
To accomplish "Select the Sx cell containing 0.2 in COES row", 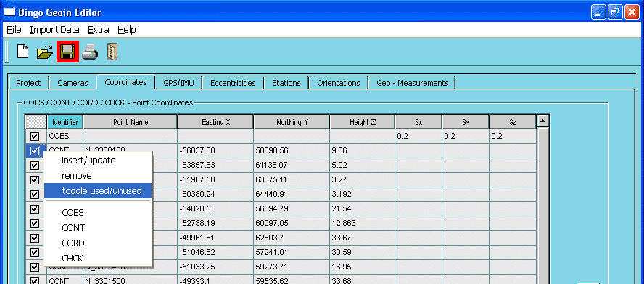I will [418, 136].
